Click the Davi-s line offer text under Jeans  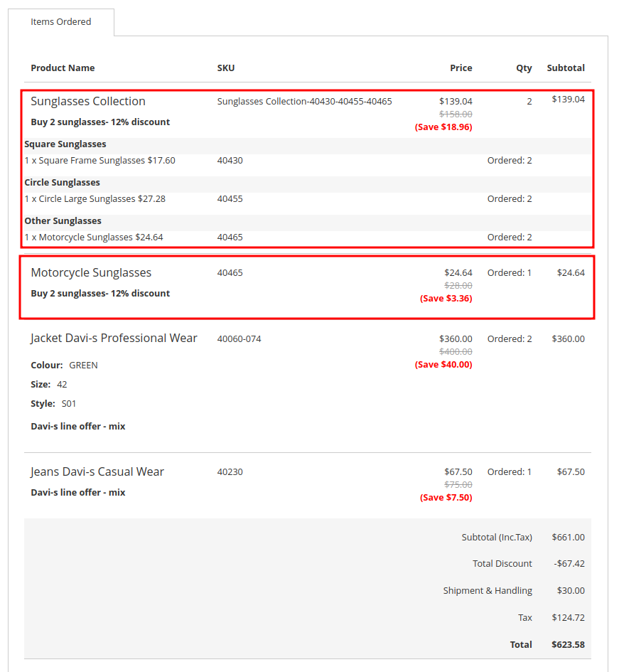point(78,493)
